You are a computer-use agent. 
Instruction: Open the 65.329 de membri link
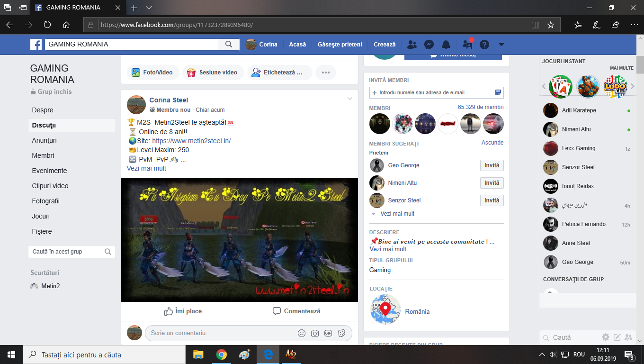click(481, 107)
